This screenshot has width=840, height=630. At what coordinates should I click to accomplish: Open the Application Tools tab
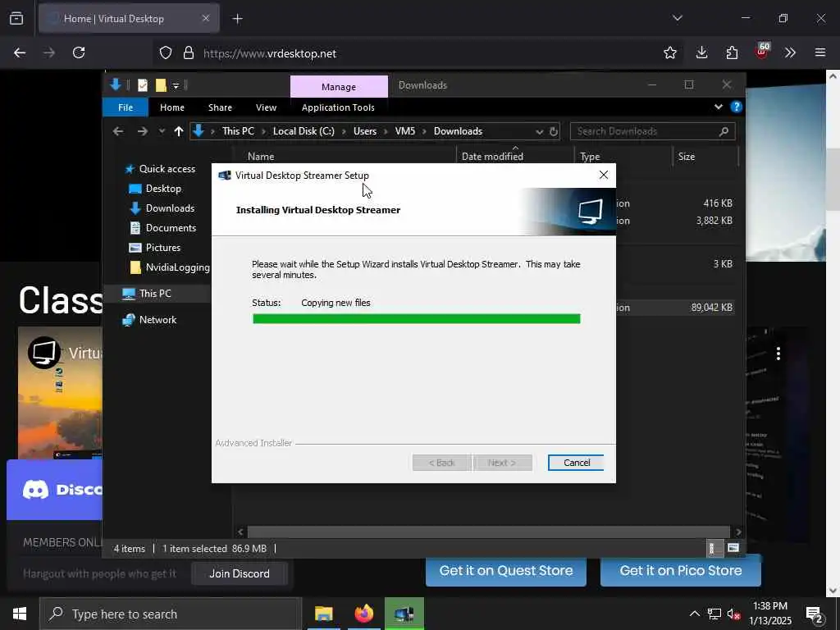click(338, 107)
